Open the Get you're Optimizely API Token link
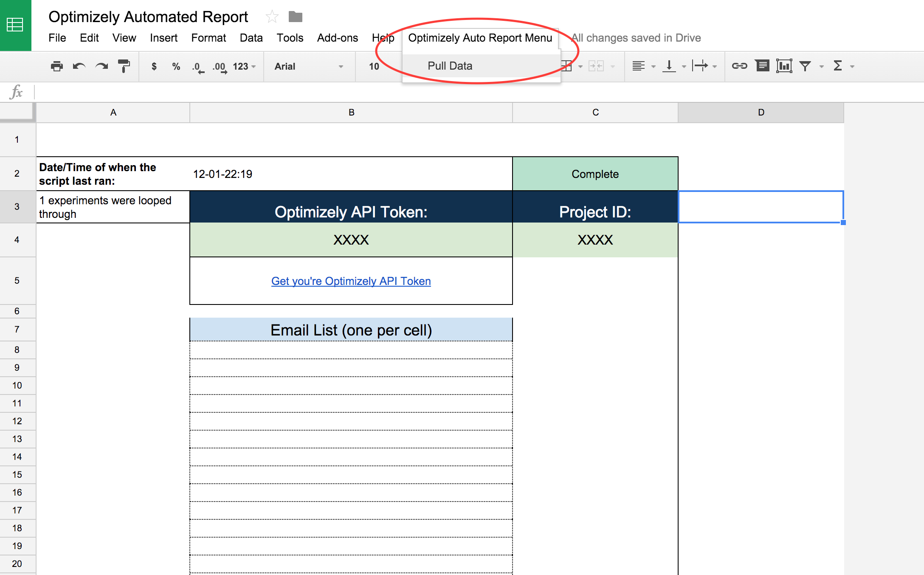Image resolution: width=924 pixels, height=575 pixels. point(351,281)
